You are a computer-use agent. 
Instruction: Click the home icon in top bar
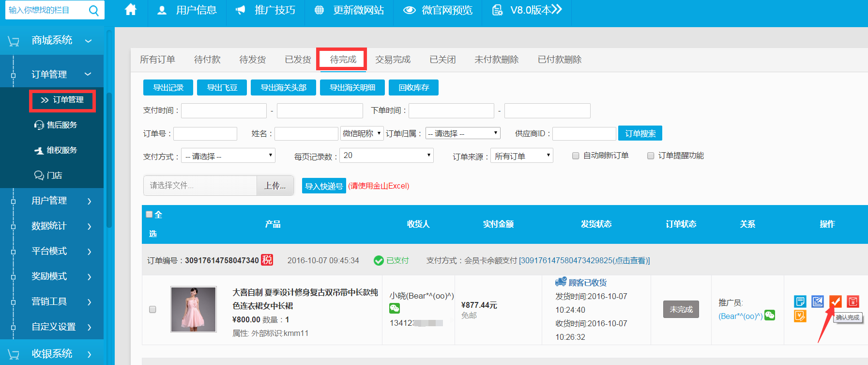pos(131,10)
